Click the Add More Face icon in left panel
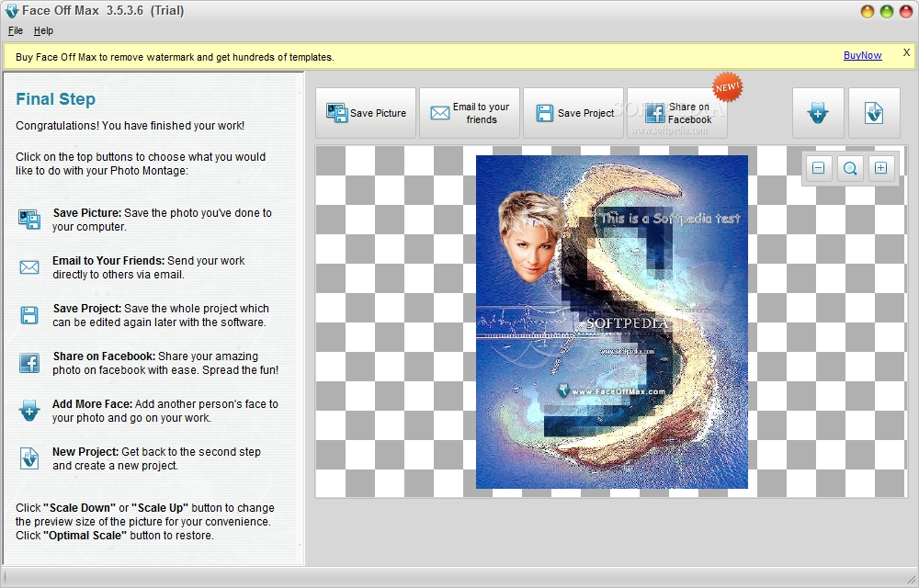Image resolution: width=919 pixels, height=588 pixels. point(29,411)
